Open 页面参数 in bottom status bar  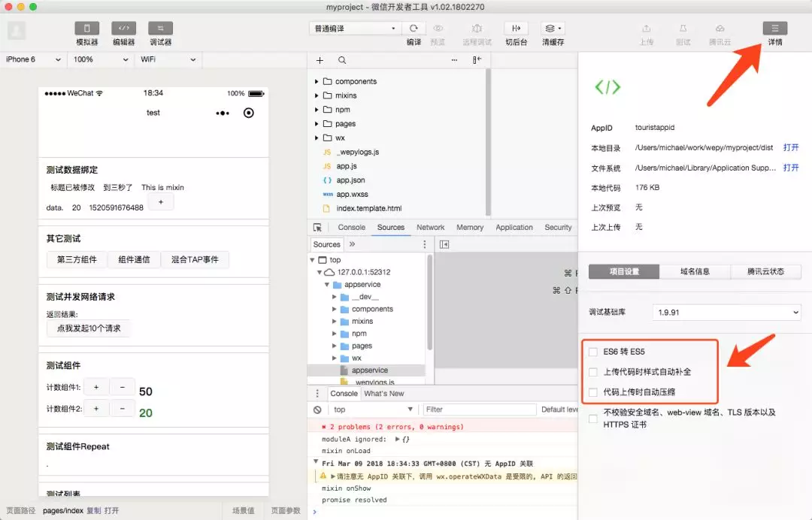click(x=286, y=511)
